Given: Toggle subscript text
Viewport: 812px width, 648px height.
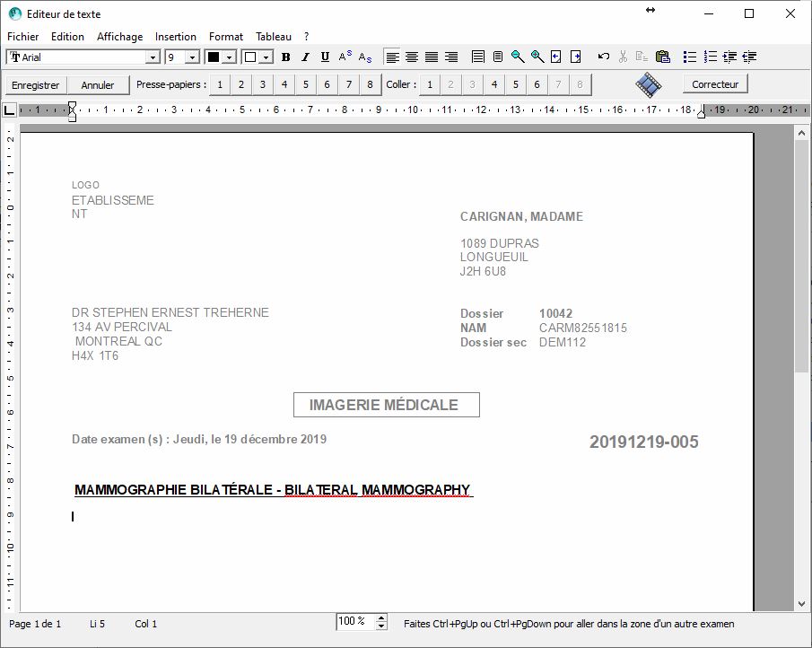Looking at the screenshot, I should 365,57.
